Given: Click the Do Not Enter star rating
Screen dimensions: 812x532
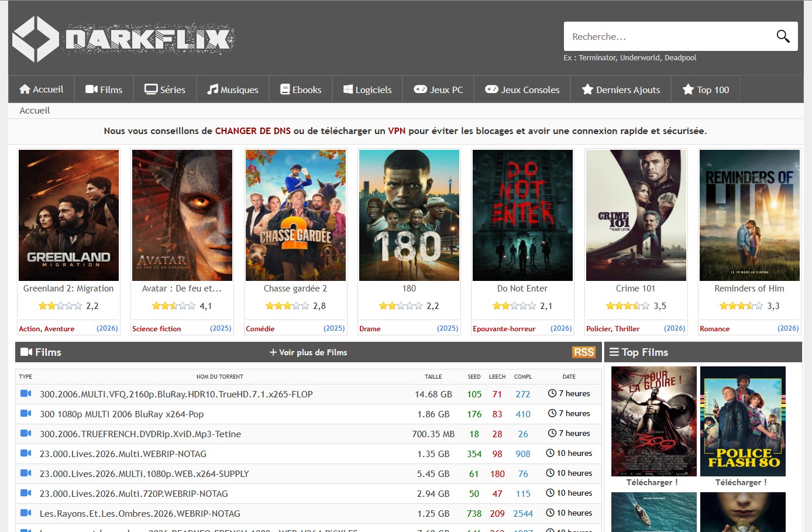Looking at the screenshot, I should tap(514, 306).
